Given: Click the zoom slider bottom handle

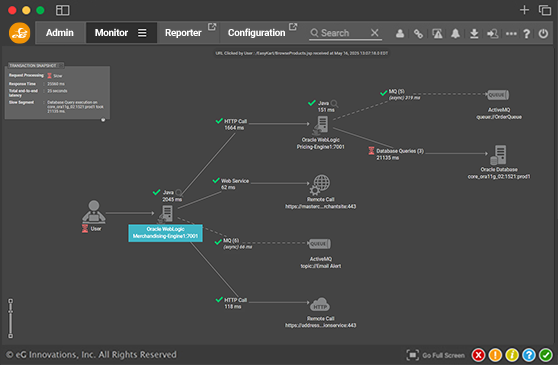Looking at the screenshot, I should coord(11,336).
